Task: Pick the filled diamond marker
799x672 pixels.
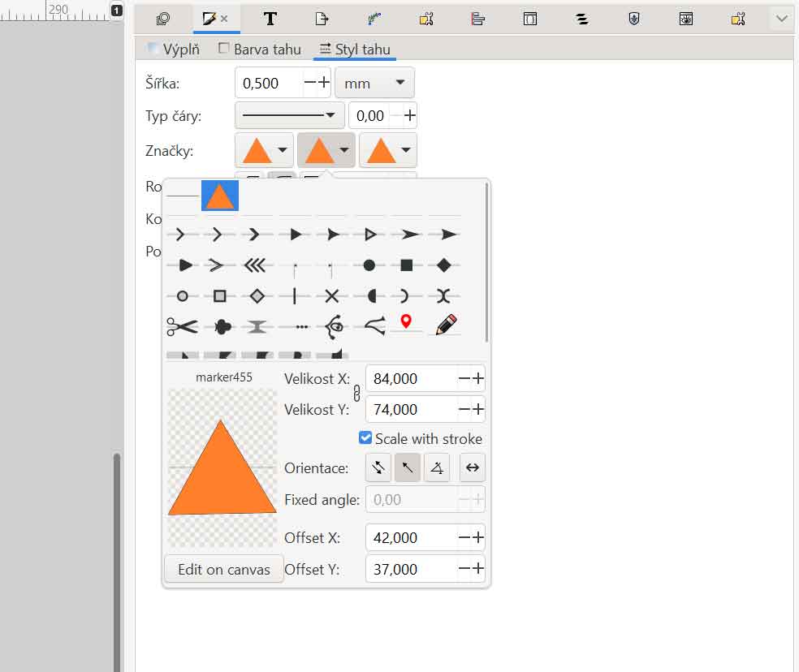Action: click(x=443, y=265)
